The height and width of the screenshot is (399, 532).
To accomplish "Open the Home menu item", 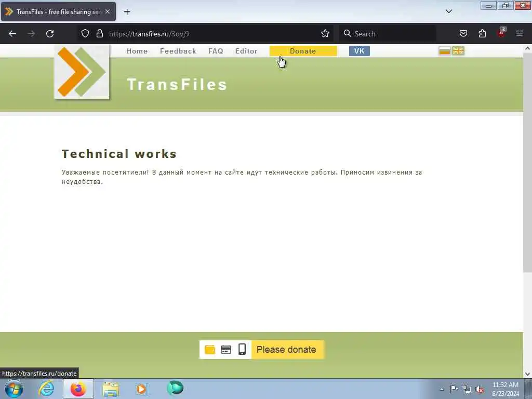I will [137, 51].
